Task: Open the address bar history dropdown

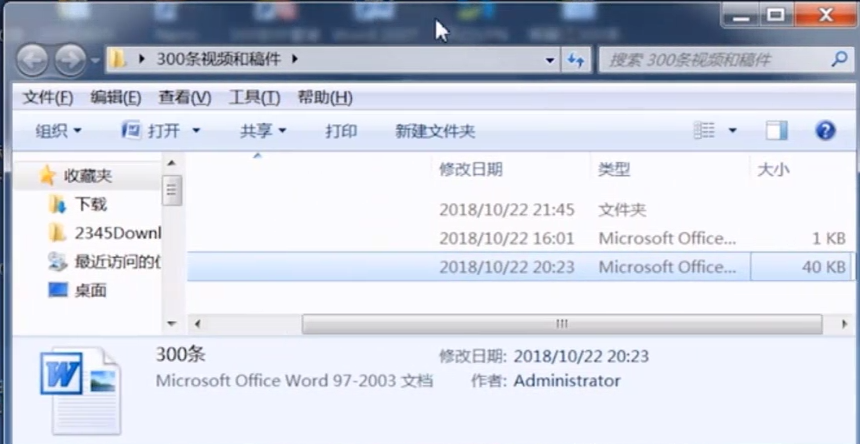Action: click(x=550, y=60)
